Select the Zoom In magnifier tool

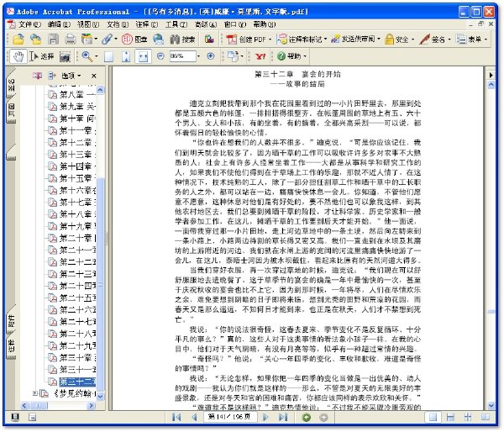87,56
